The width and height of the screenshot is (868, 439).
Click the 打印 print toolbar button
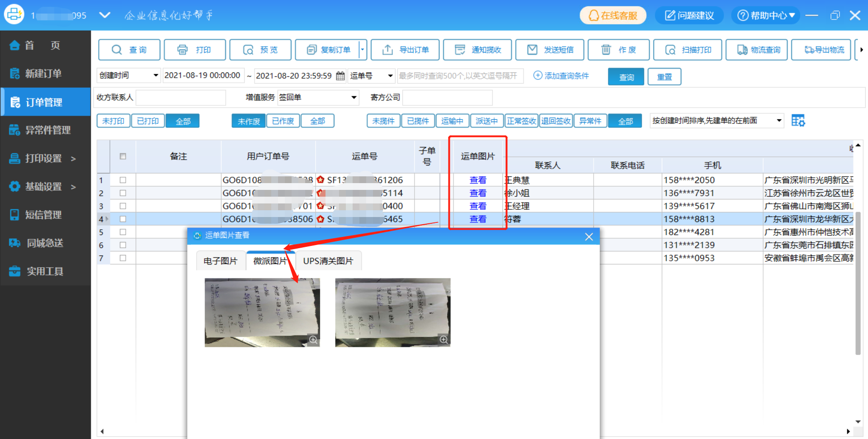[x=195, y=50]
